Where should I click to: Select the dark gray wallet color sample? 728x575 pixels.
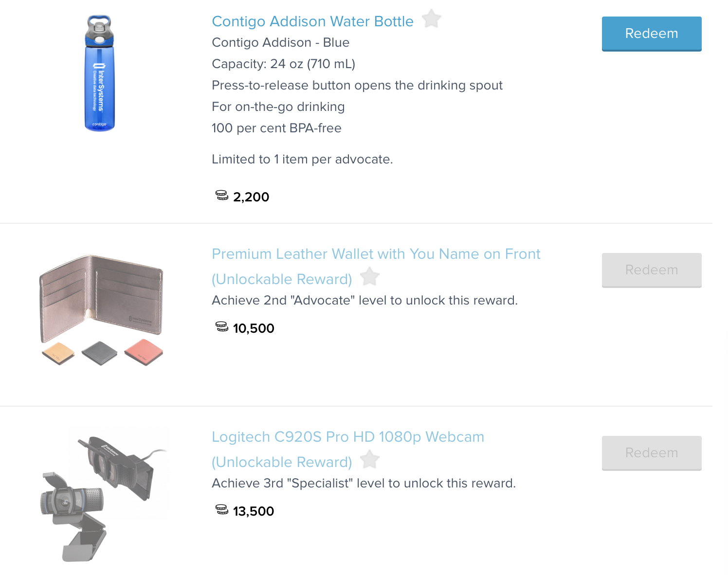pos(100,352)
